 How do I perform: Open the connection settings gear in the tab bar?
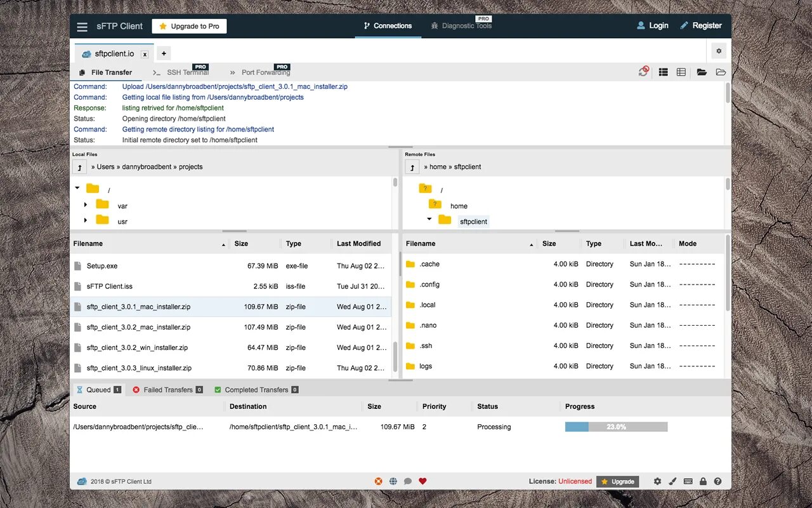[719, 51]
